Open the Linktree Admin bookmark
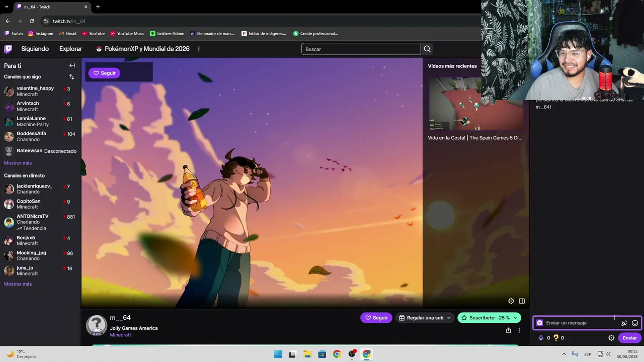Image resolution: width=644 pixels, height=362 pixels. click(167, 34)
